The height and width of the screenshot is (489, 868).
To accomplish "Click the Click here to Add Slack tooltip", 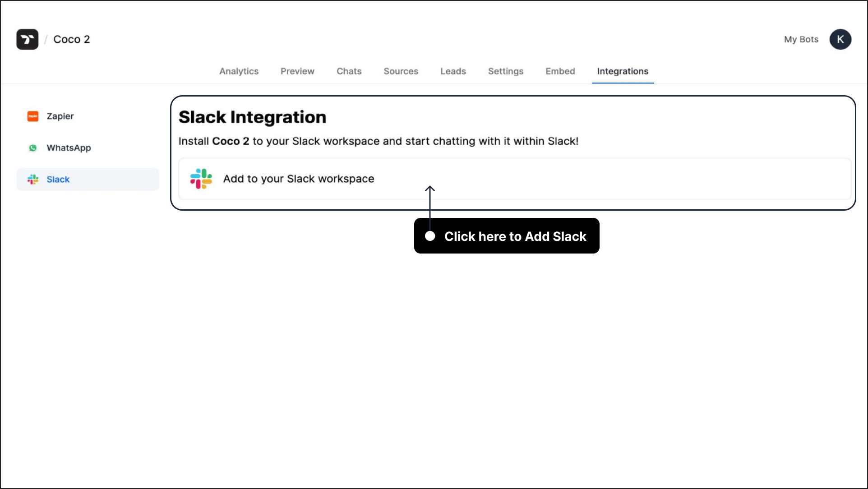I will pyautogui.click(x=515, y=236).
